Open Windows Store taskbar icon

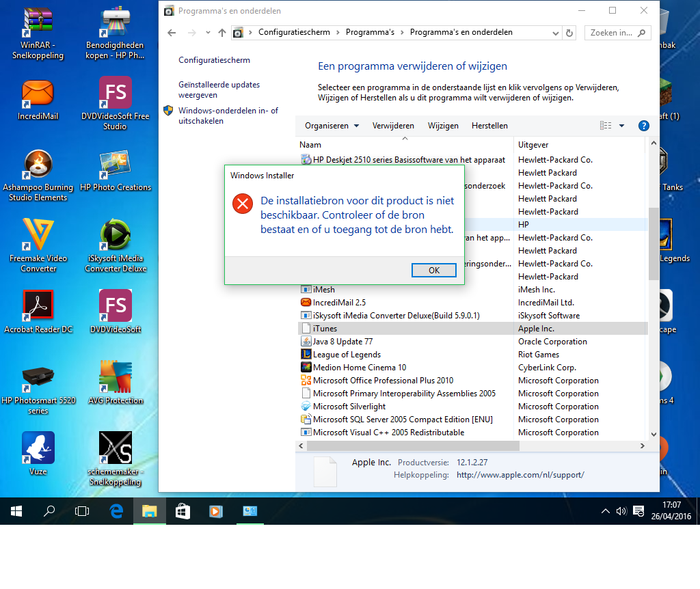tap(183, 511)
